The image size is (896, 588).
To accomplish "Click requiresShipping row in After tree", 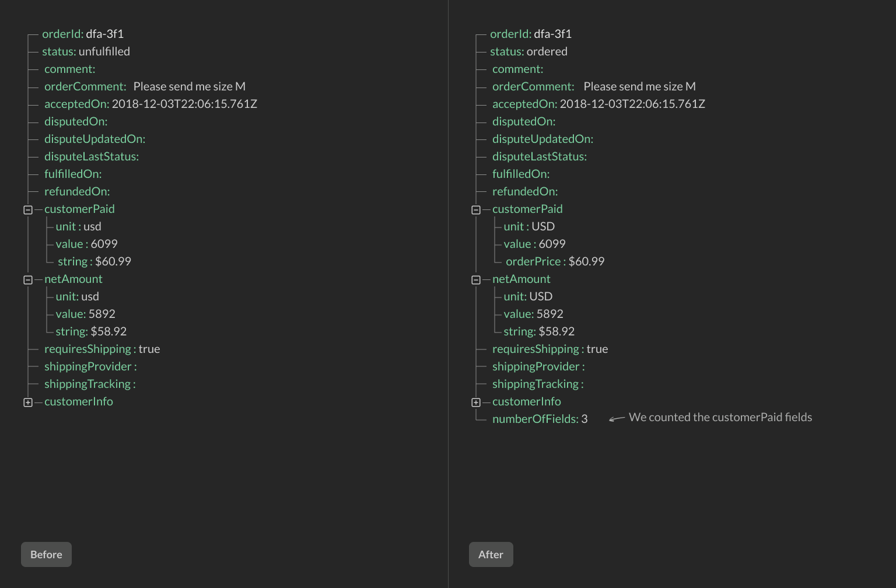I will tap(549, 349).
